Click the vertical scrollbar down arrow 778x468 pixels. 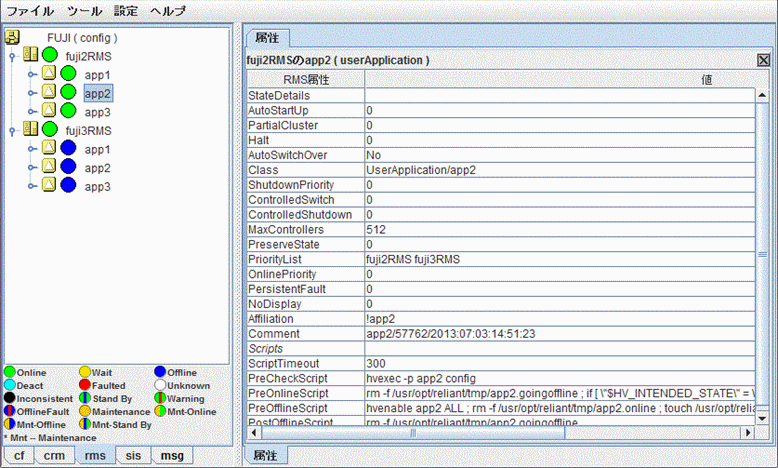pyautogui.click(x=762, y=418)
